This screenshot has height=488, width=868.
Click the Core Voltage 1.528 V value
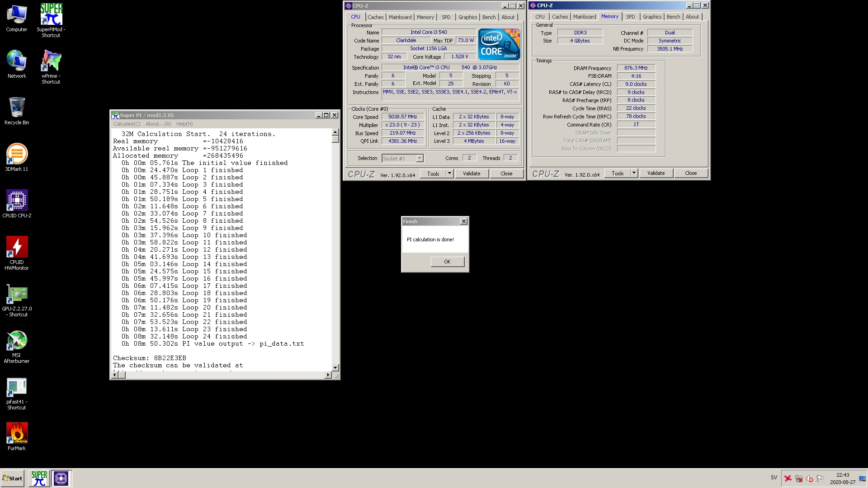459,56
